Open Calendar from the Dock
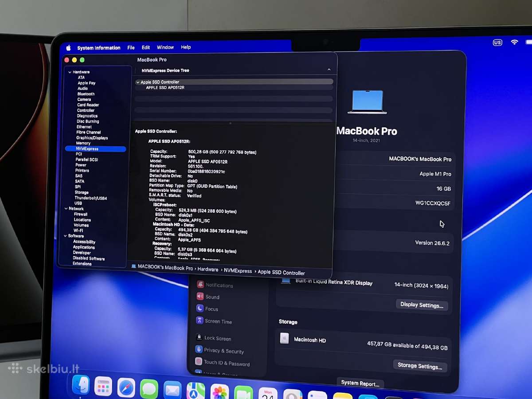The height and width of the screenshot is (399, 532). click(x=268, y=394)
